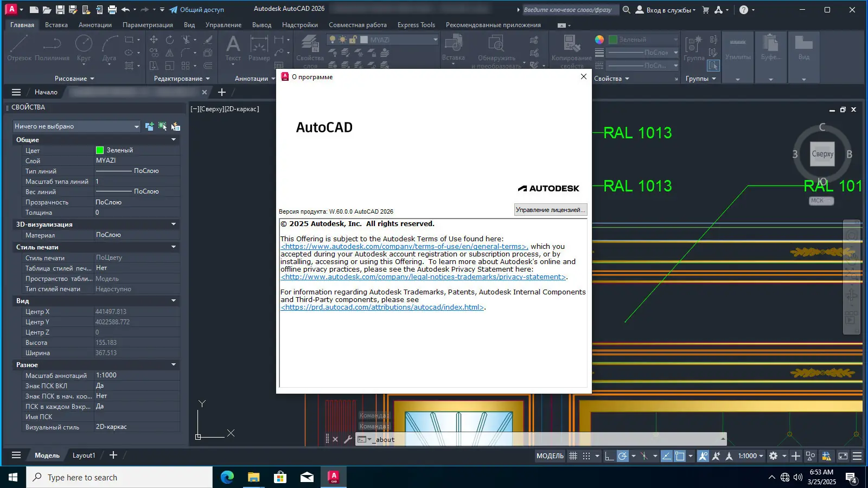
Task: Switch to the Layout1 tab
Action: [x=84, y=455]
